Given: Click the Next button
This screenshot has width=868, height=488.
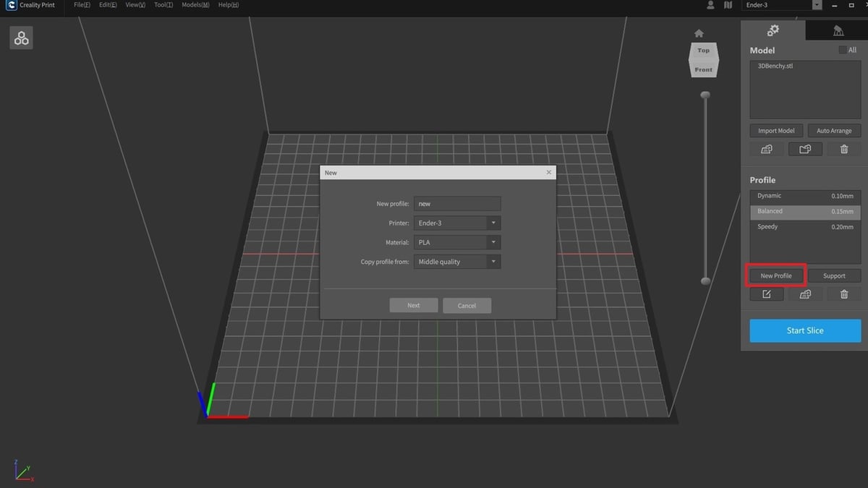Looking at the screenshot, I should [x=414, y=305].
